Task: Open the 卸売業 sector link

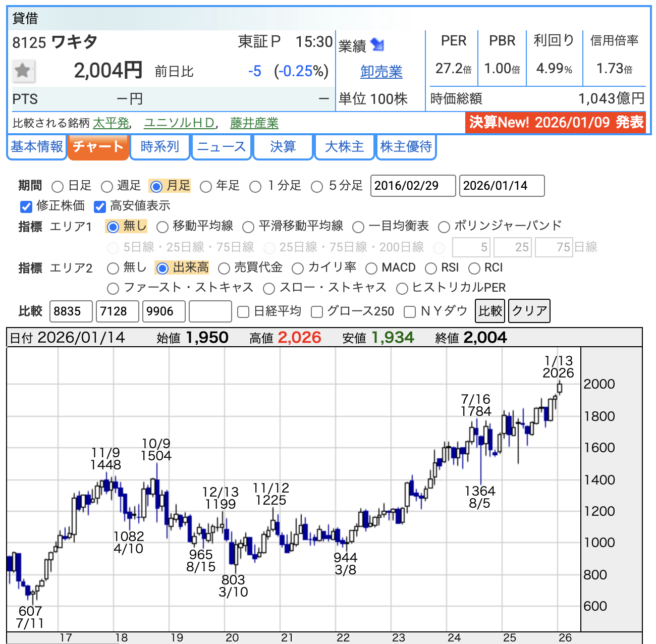Action: coord(381,72)
